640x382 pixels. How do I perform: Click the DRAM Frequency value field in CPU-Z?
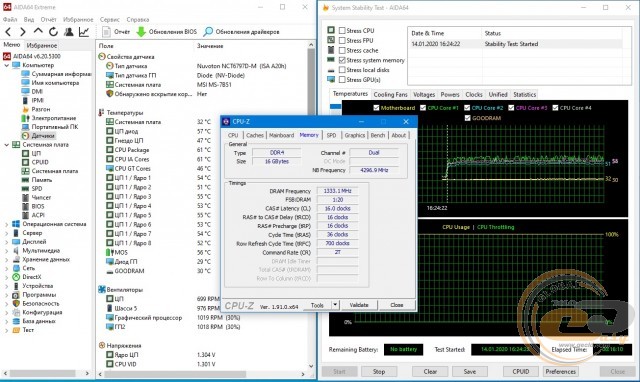[338, 191]
